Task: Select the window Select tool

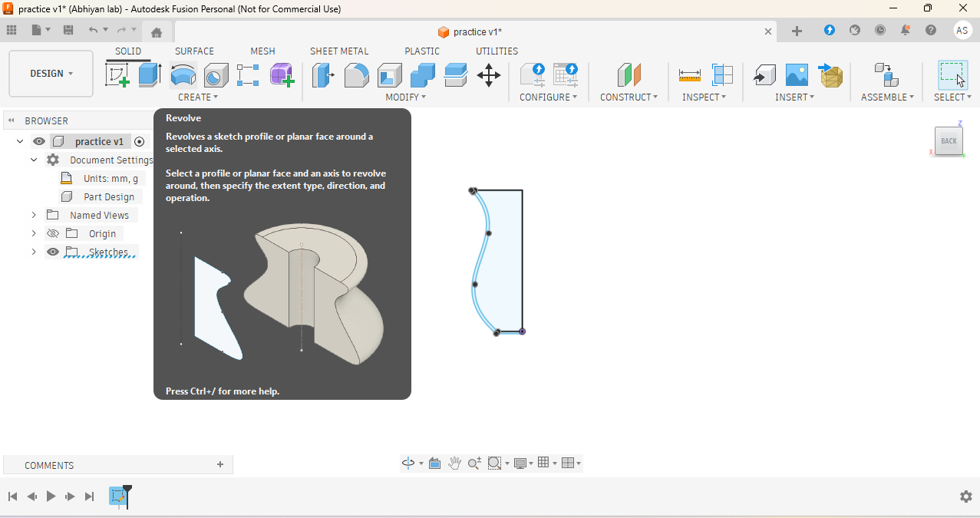Action: [x=952, y=75]
